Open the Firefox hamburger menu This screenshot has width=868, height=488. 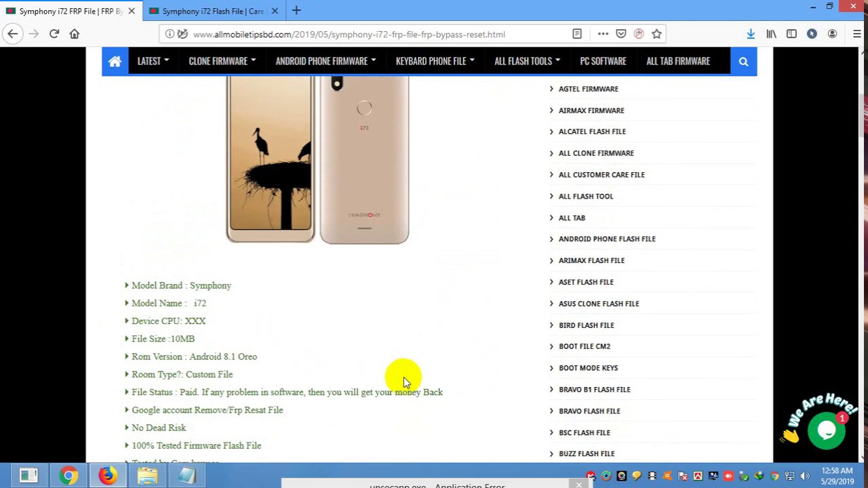[x=857, y=34]
